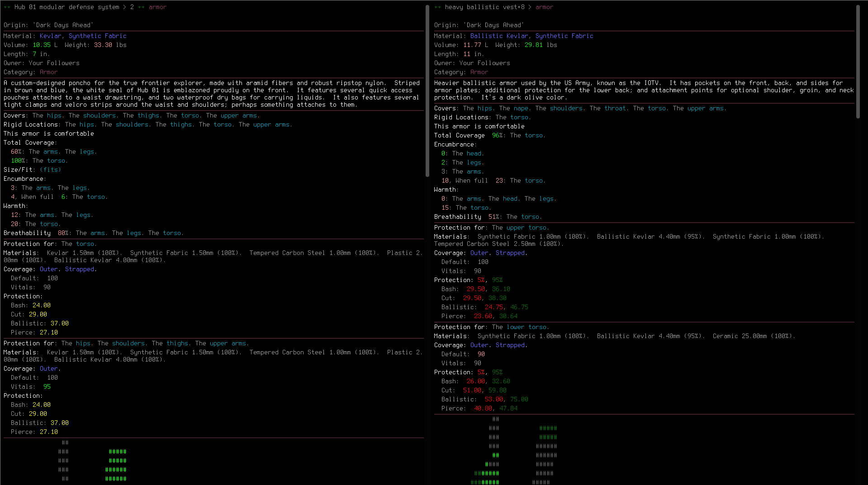Click 'head' in the vest Encumbrance list
868x485 pixels.
pyautogui.click(x=474, y=154)
